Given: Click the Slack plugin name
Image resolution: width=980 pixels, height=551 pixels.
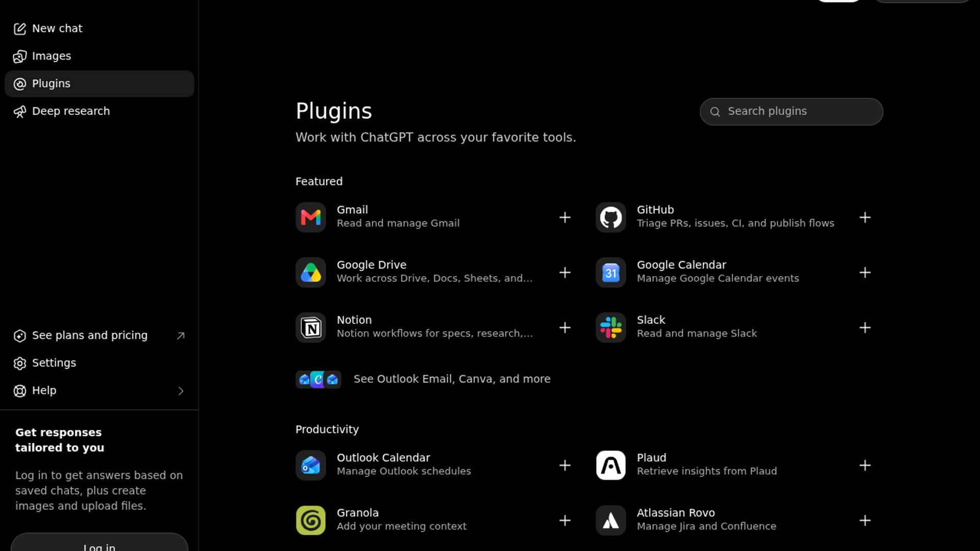Looking at the screenshot, I should pos(651,320).
